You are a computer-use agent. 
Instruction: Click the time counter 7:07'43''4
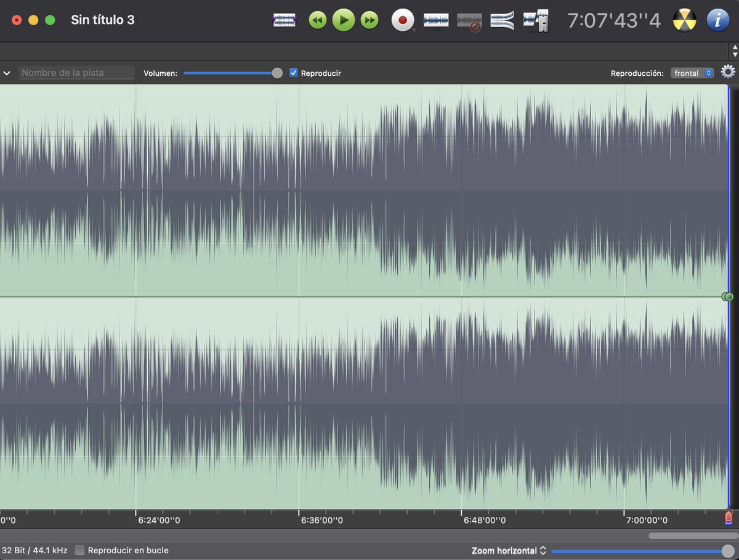click(614, 20)
